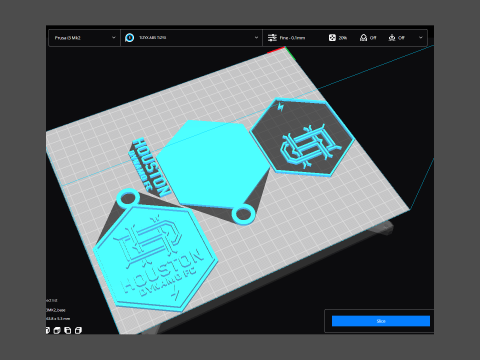480x360 pixels.
Task: Select the plain hexagon keychain model
Action: 213,163
